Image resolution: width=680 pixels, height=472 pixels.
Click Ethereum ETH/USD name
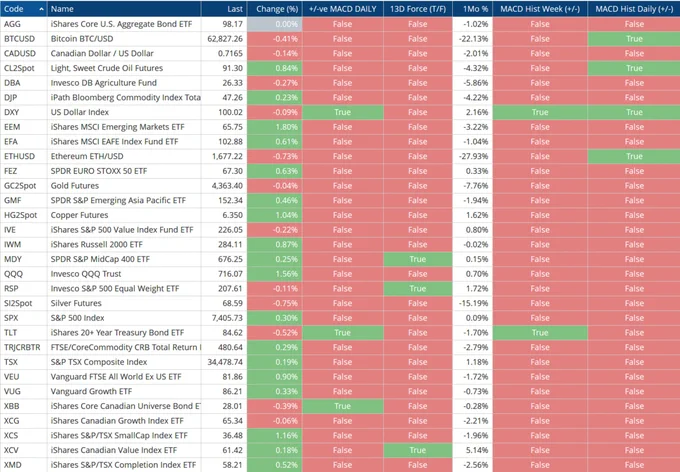(x=87, y=156)
